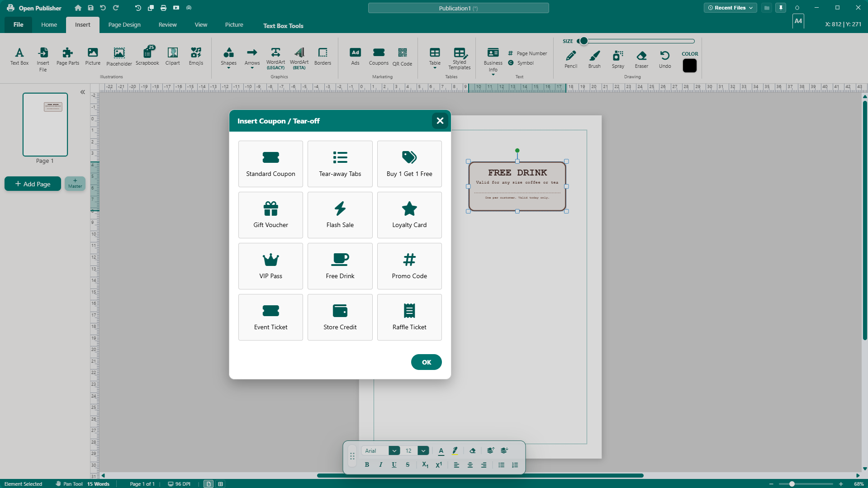The height and width of the screenshot is (488, 868).
Task: Open the Arial font dropdown
Action: pyautogui.click(x=394, y=450)
